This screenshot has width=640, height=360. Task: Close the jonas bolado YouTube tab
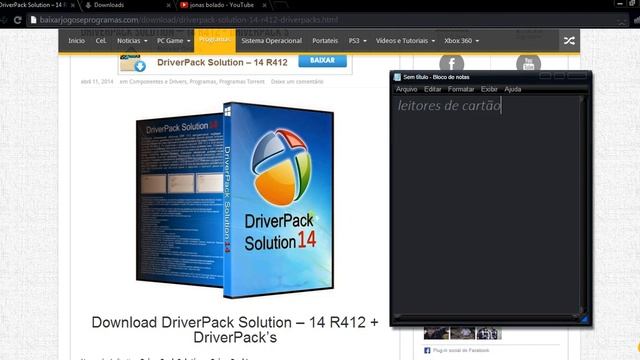click(264, 5)
